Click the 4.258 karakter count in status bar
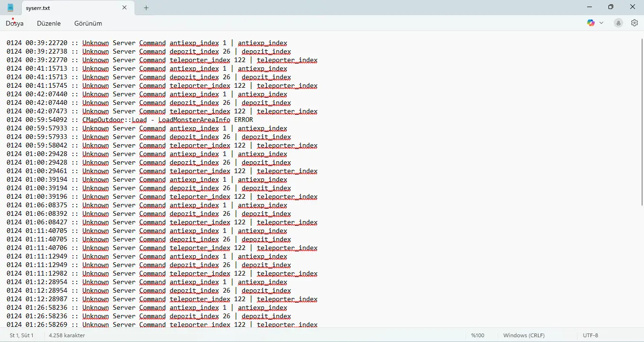Viewport: 644px width, 342px height. (67, 335)
